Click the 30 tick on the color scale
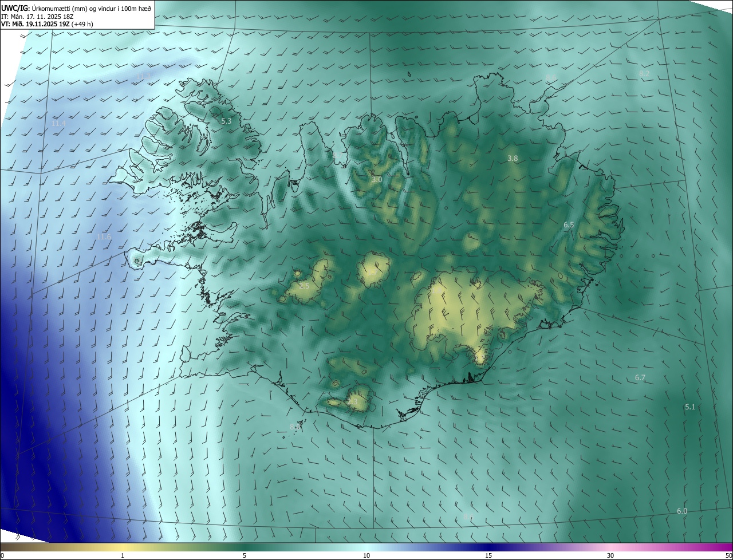The height and width of the screenshot is (560, 733). pyautogui.click(x=610, y=555)
